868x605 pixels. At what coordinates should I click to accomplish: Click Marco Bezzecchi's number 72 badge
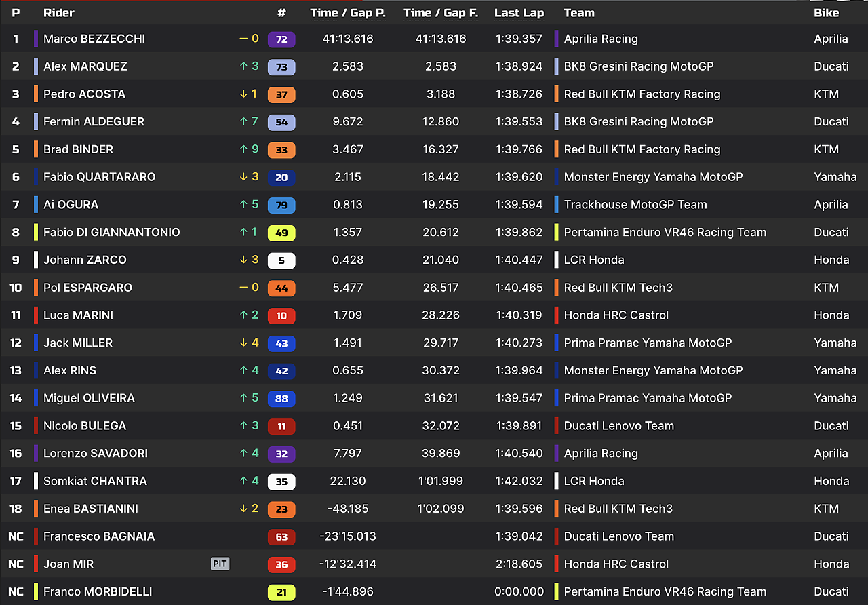click(281, 39)
